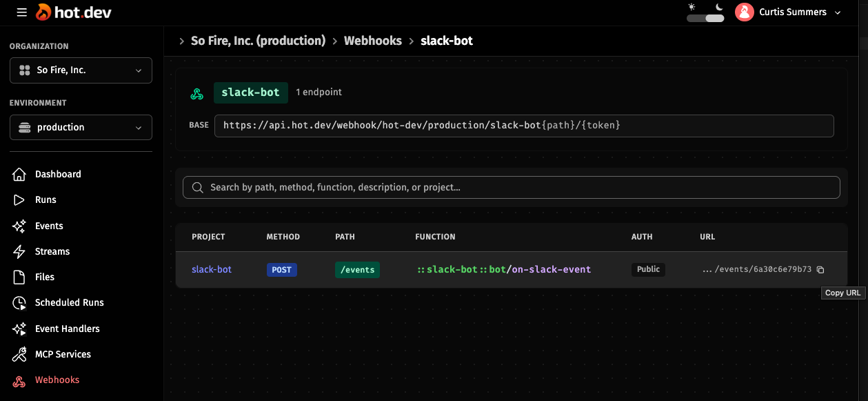Open the Runs section icon
The image size is (868, 401).
pos(19,199)
